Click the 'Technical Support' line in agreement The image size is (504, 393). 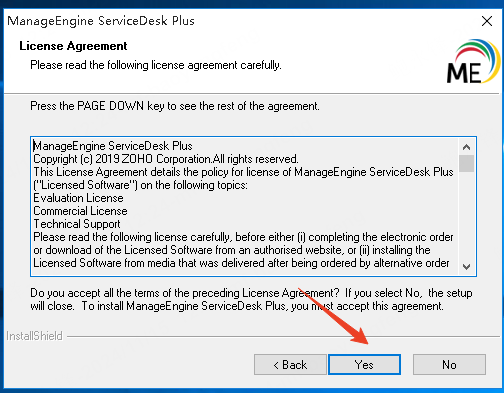[77, 224]
